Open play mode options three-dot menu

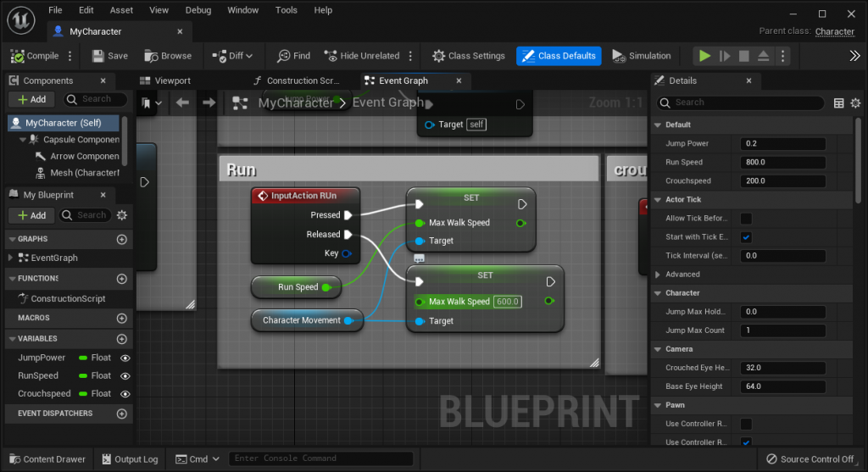tap(782, 56)
